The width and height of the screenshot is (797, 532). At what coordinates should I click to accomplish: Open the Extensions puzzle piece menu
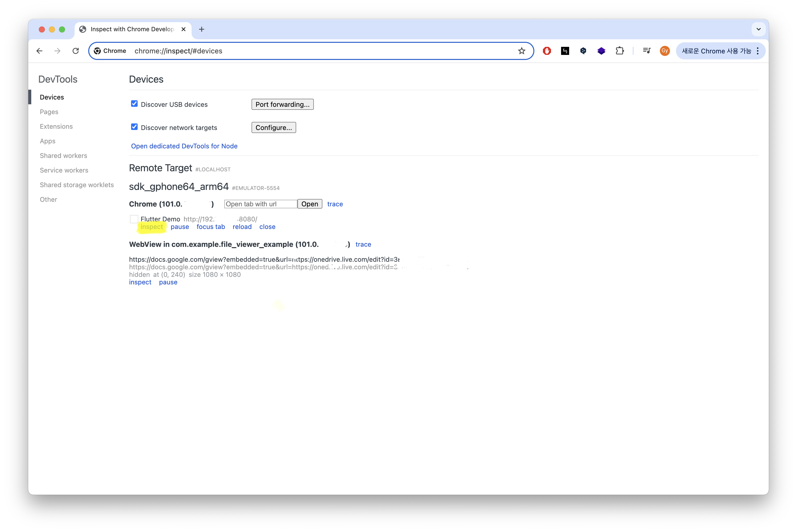tap(620, 51)
